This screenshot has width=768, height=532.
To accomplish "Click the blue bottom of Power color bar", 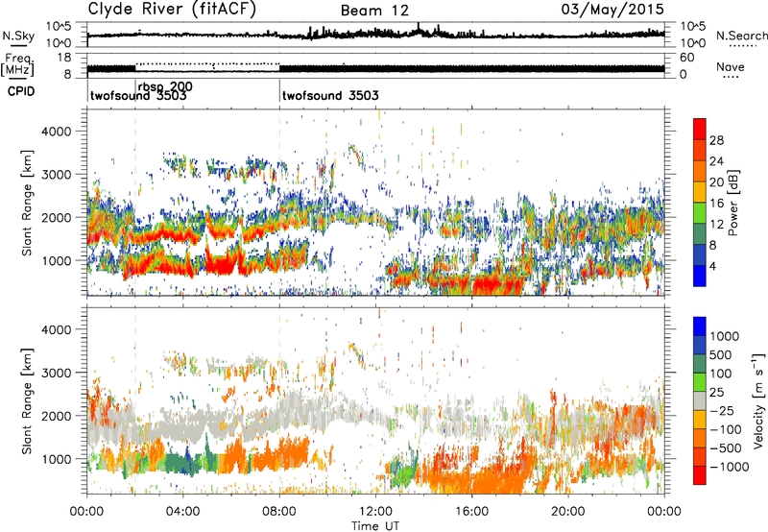I will coord(700,277).
